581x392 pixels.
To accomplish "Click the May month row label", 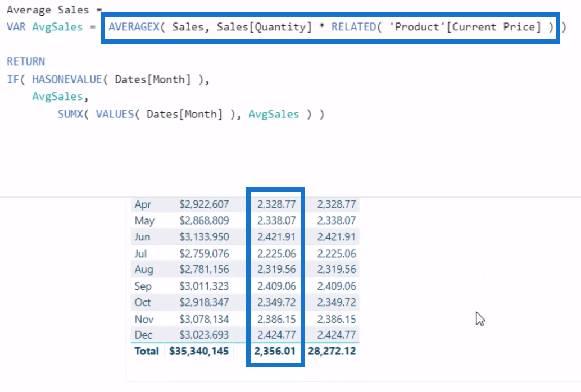I will click(144, 221).
